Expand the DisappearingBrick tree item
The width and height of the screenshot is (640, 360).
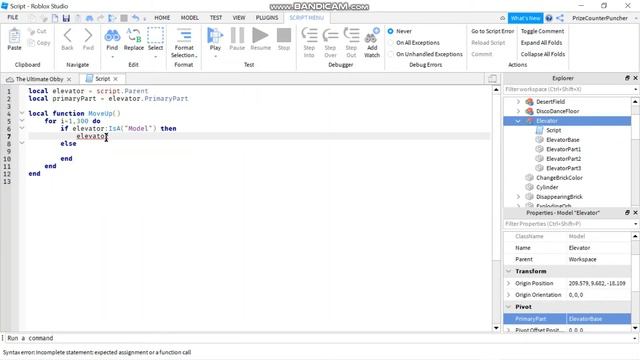pyautogui.click(x=518, y=197)
